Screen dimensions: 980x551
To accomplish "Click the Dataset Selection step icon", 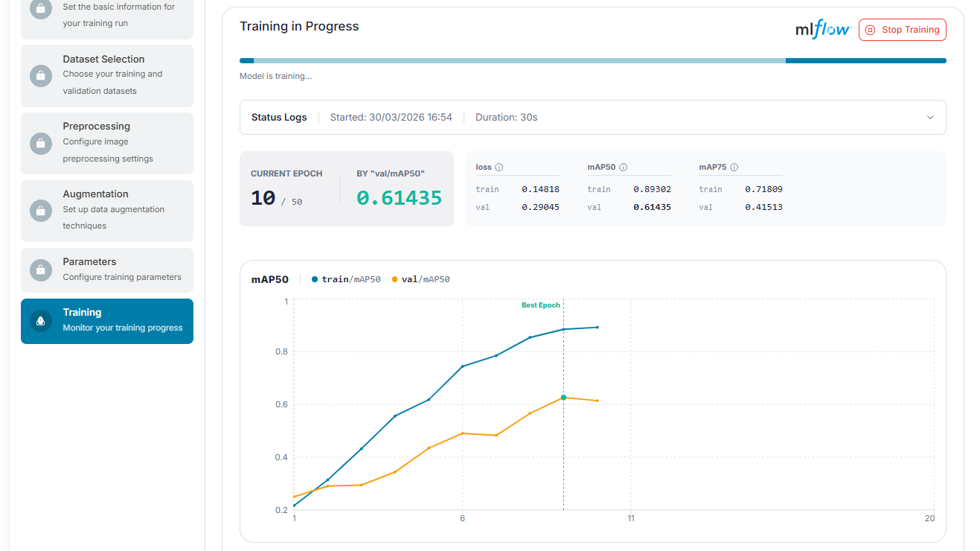I will (x=40, y=75).
